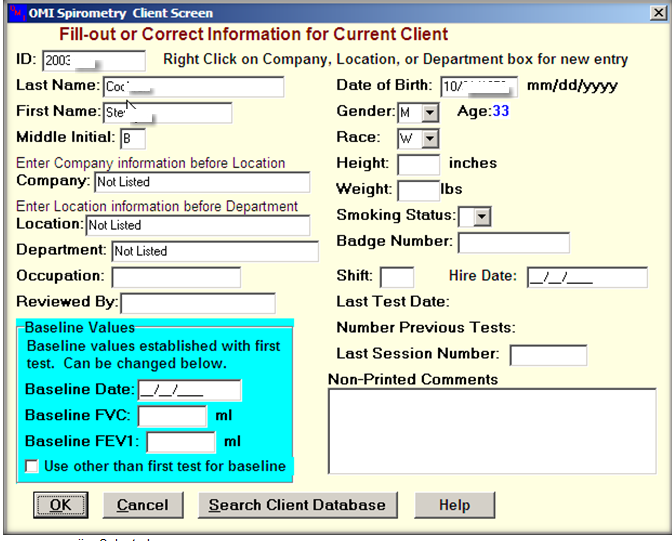The image size is (672, 541).
Task: Open Search Client Database
Action: (x=296, y=505)
